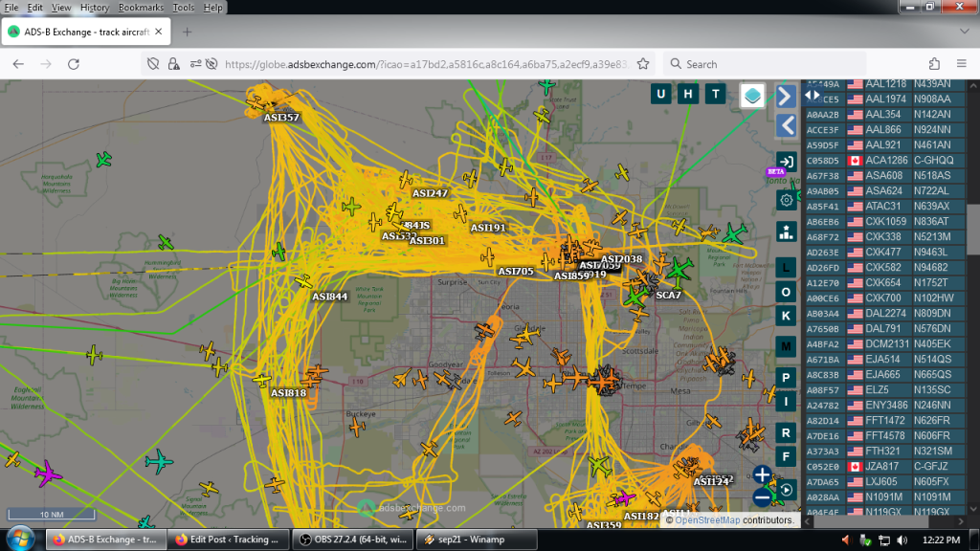Select the teal airliner icon near the 10 NM scale

coord(159,462)
